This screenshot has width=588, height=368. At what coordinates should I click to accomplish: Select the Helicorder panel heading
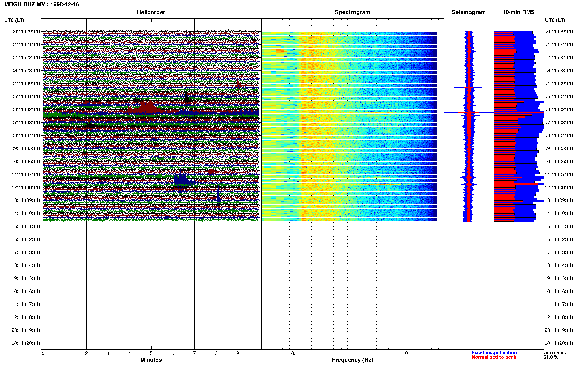pos(151,12)
